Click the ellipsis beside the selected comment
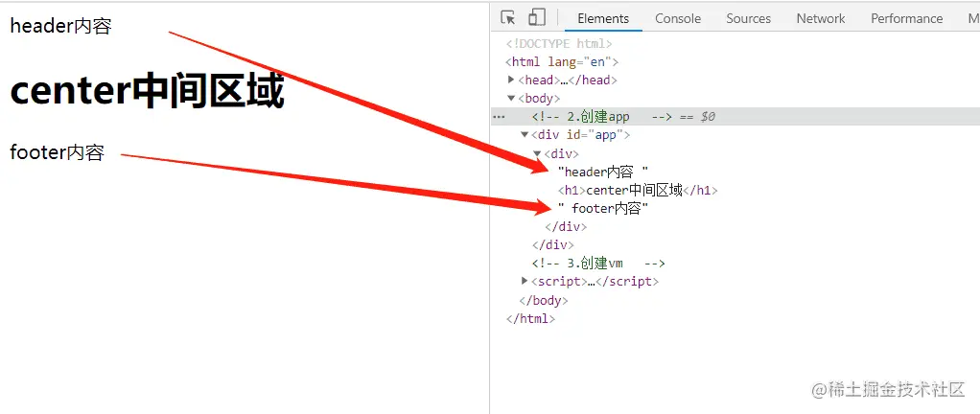Image resolution: width=980 pixels, height=414 pixels. 499,117
